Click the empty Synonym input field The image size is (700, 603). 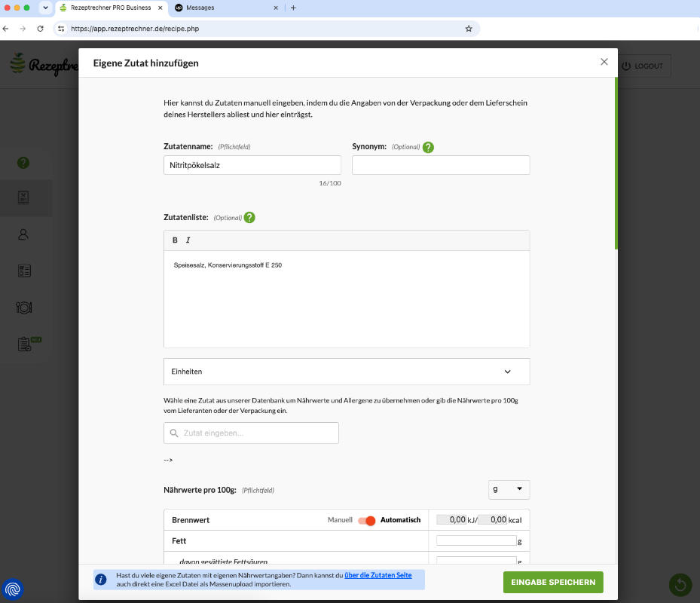pyautogui.click(x=441, y=165)
